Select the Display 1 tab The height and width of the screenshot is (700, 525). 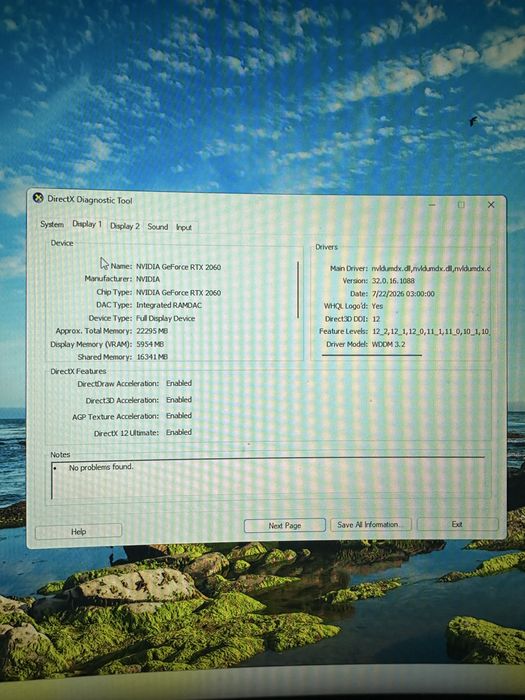[x=87, y=224]
